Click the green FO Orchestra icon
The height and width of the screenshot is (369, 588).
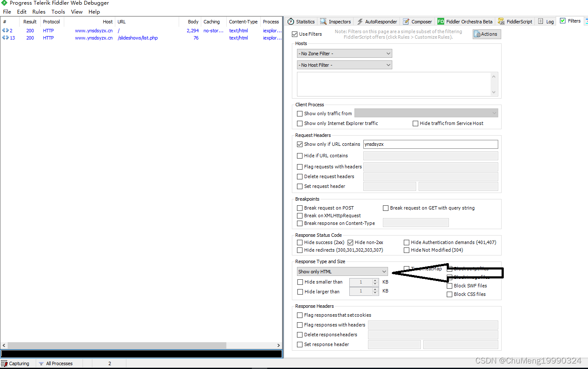pos(441,22)
